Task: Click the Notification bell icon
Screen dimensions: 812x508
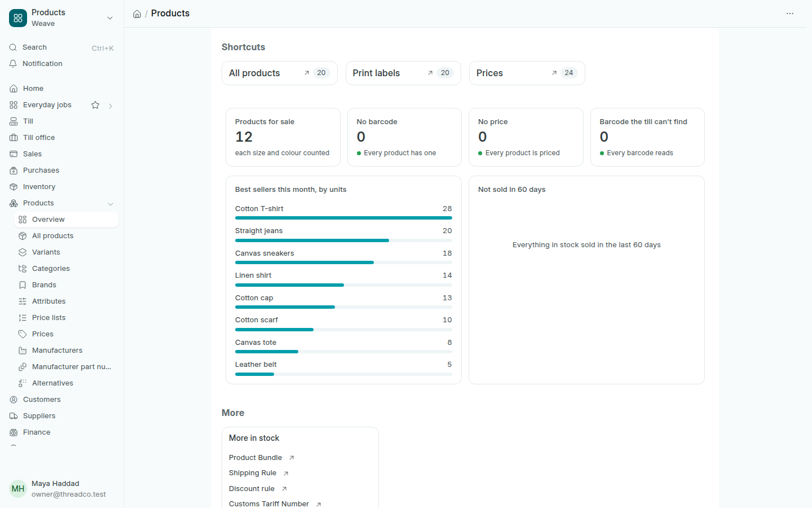Action: 13,64
